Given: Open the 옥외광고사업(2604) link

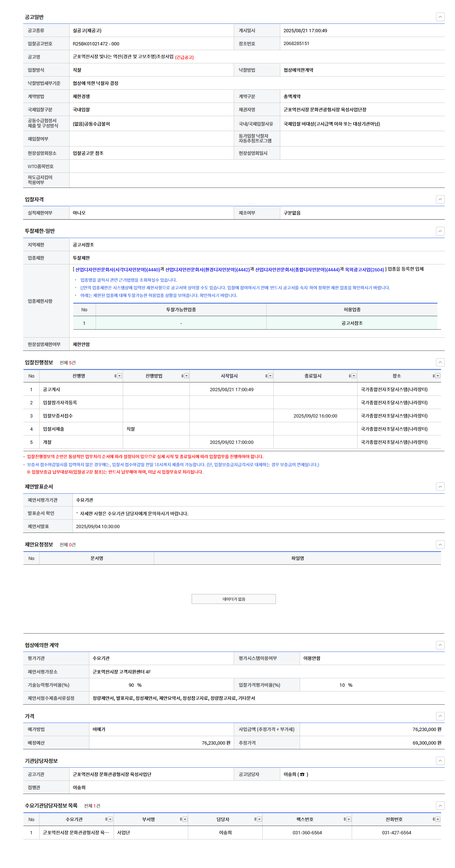Looking at the screenshot, I should [365, 270].
